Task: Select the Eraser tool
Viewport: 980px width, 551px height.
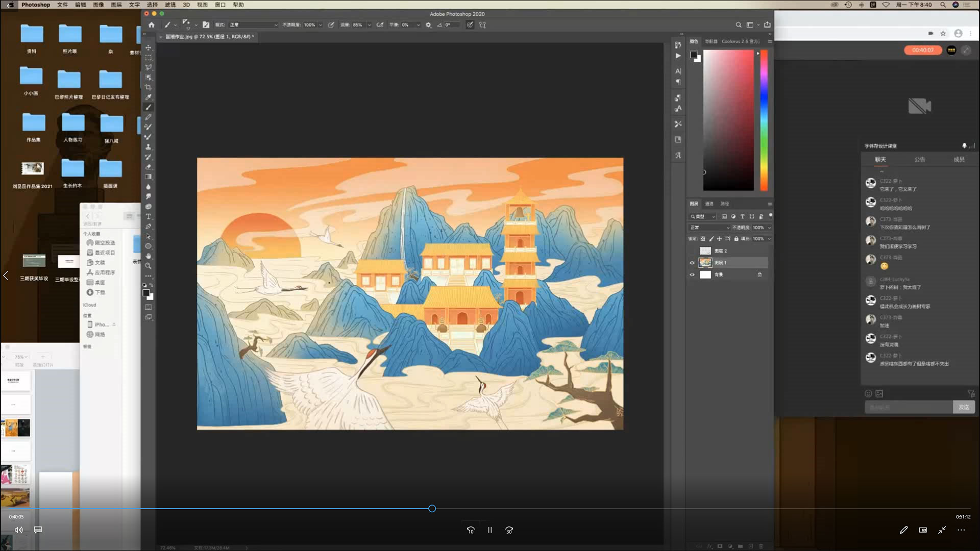Action: point(148,167)
